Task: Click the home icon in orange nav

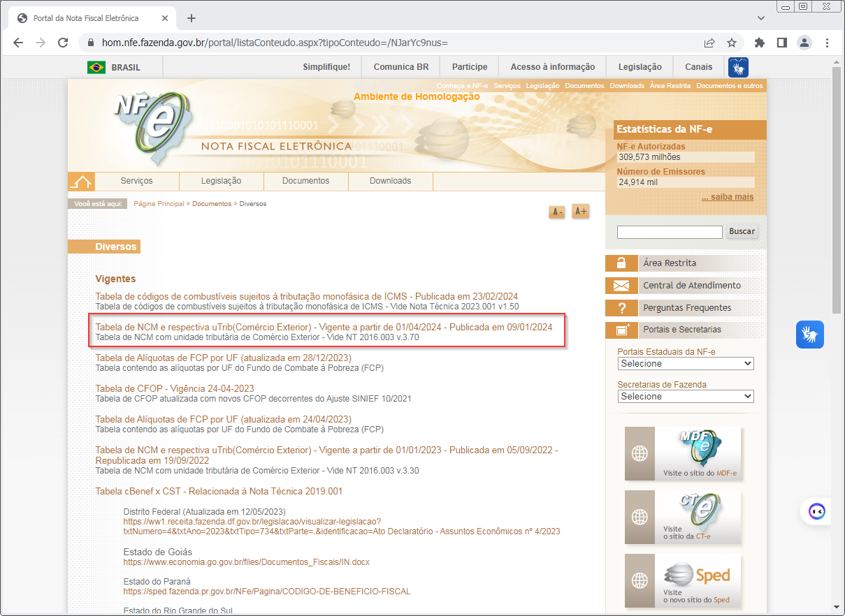Action: click(81, 182)
